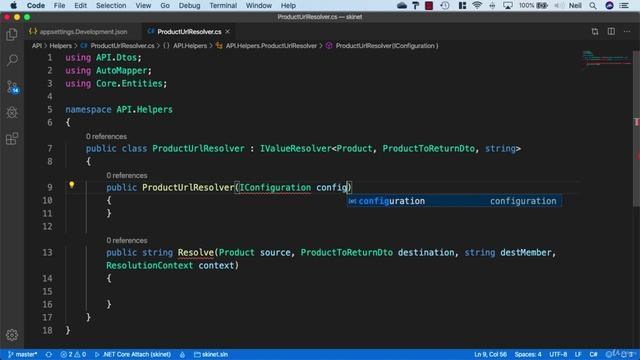Change indentation via Spaces: 4
This screenshot has width=640, height=360.
click(x=528, y=354)
